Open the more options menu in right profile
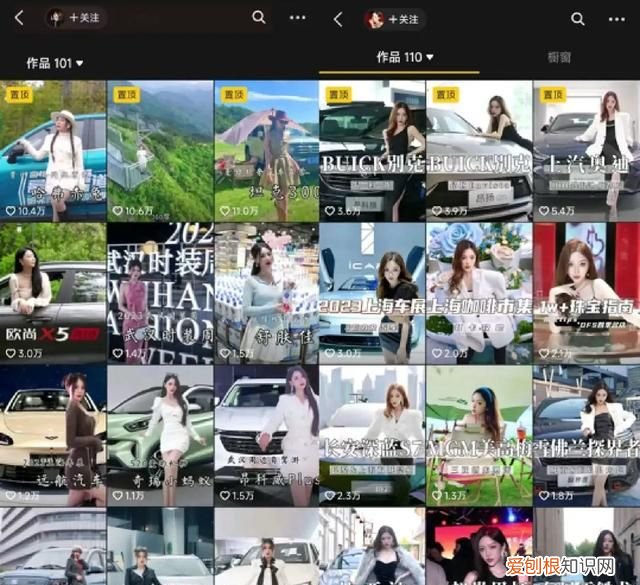The height and width of the screenshot is (585, 640). tap(617, 19)
